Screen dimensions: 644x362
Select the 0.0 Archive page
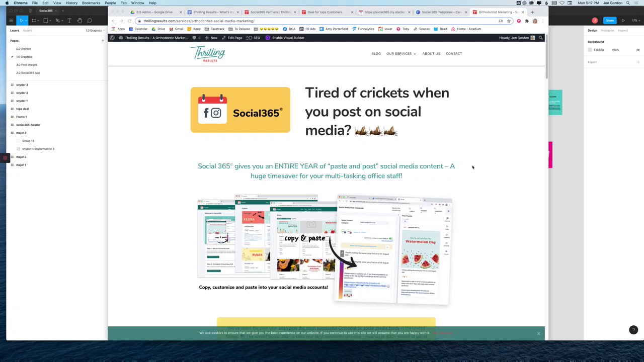pyautogui.click(x=24, y=49)
